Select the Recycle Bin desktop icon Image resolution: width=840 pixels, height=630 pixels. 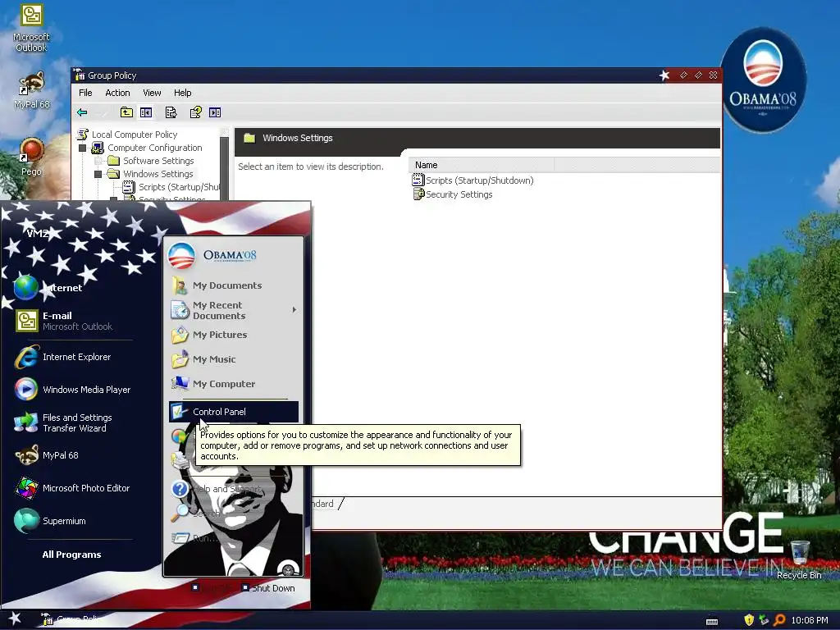click(x=799, y=559)
